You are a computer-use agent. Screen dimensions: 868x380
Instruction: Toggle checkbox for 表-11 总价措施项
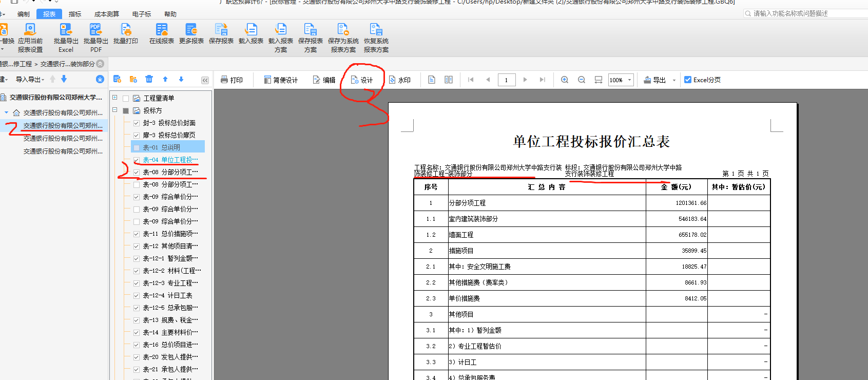point(137,234)
